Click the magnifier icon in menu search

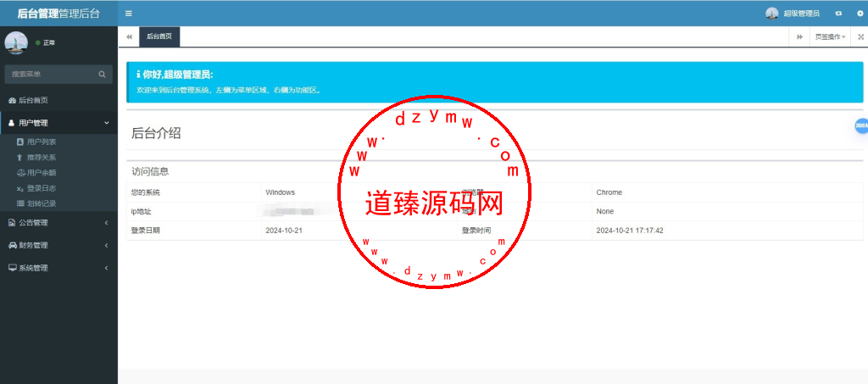(103, 74)
